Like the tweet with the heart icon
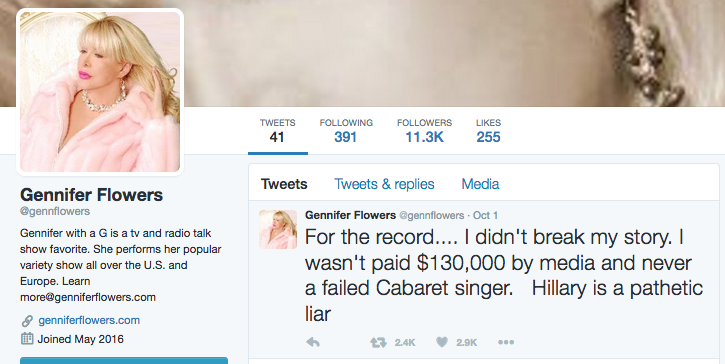725x364 pixels. click(x=442, y=342)
